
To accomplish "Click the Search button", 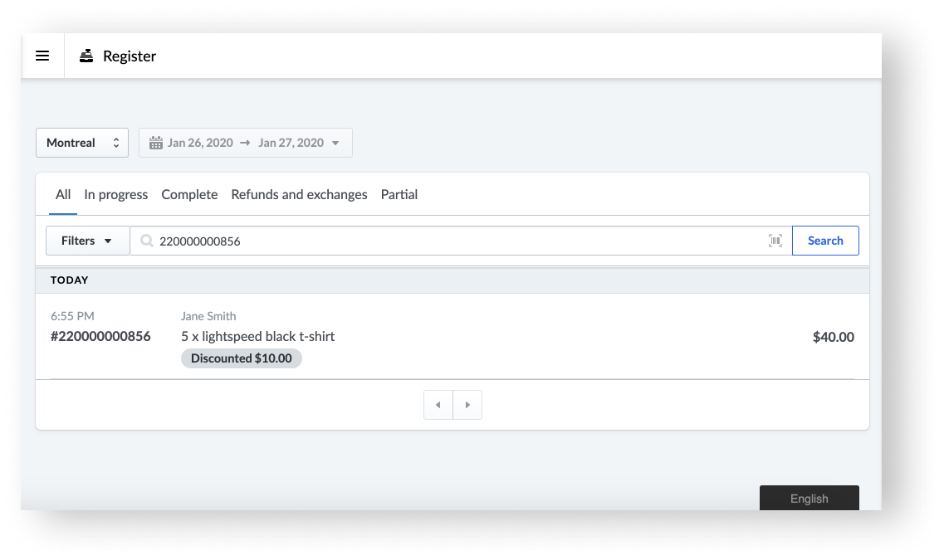I will [825, 241].
